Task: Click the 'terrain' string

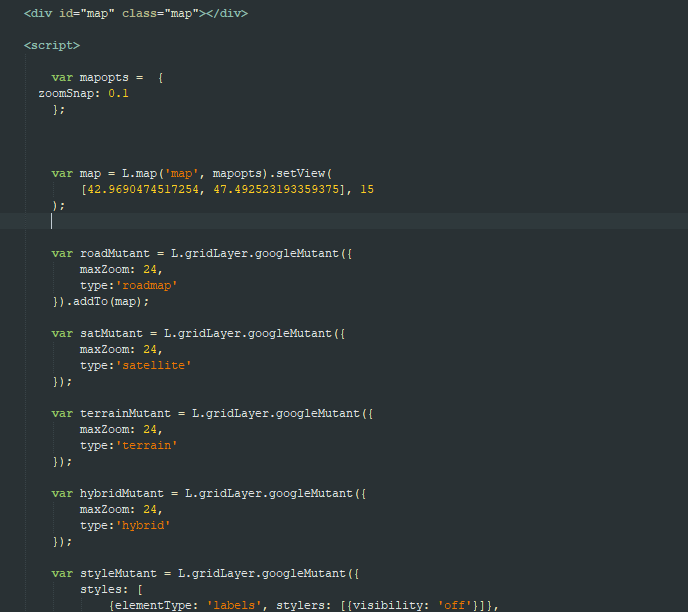Action: (x=147, y=446)
